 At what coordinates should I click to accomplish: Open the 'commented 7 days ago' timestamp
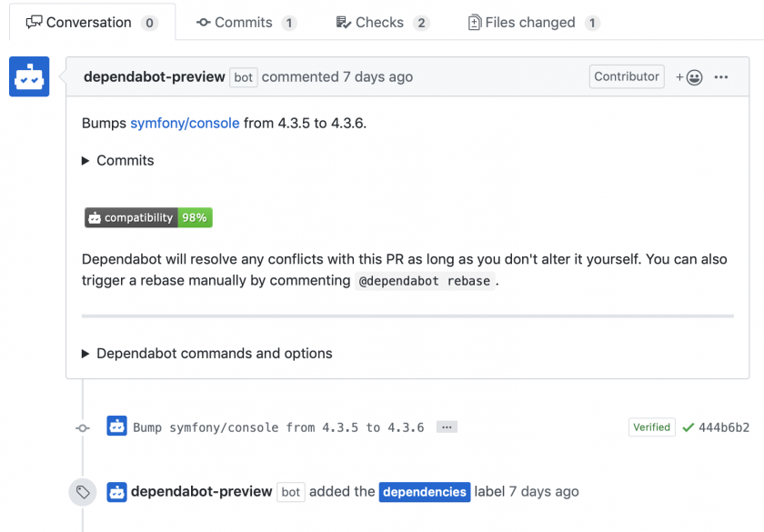337,77
